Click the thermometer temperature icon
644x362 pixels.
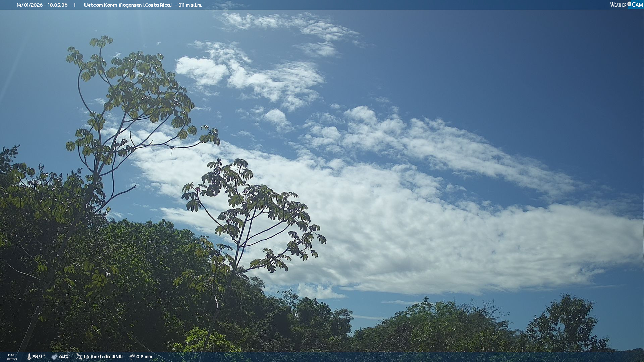pyautogui.click(x=29, y=357)
